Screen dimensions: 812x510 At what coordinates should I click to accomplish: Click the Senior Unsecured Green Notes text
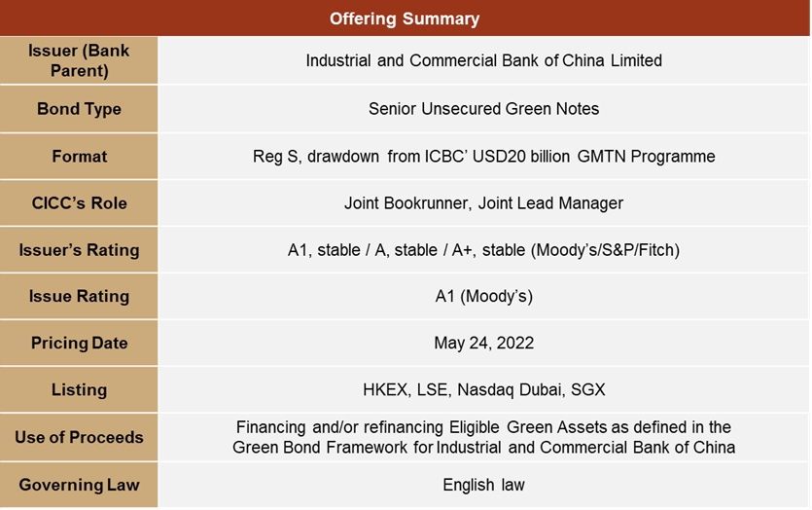(x=483, y=109)
